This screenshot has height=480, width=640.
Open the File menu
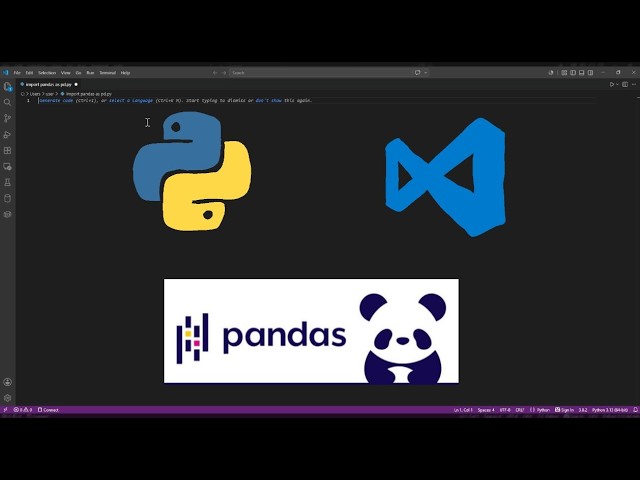[x=17, y=73]
